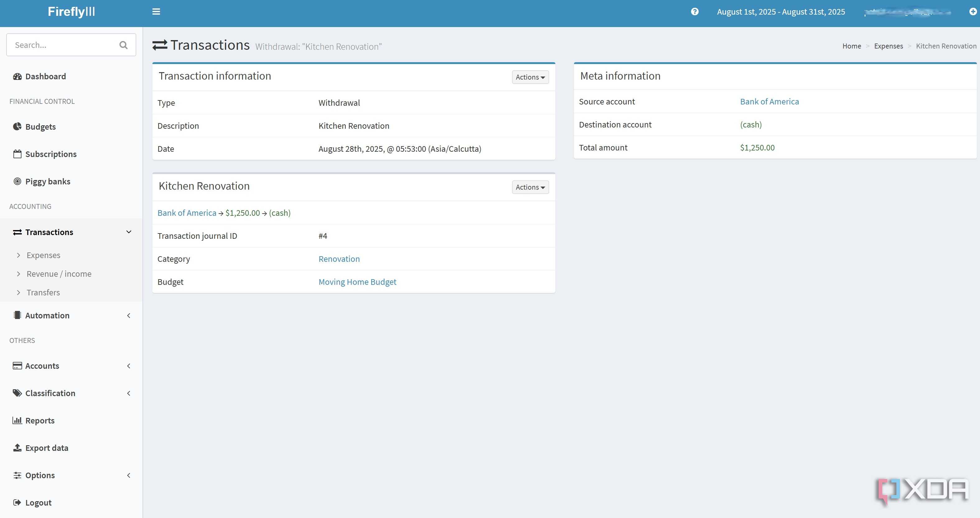Viewport: 980px width, 518px height.
Task: Open Actions dropdown in Transaction information
Action: pos(530,77)
